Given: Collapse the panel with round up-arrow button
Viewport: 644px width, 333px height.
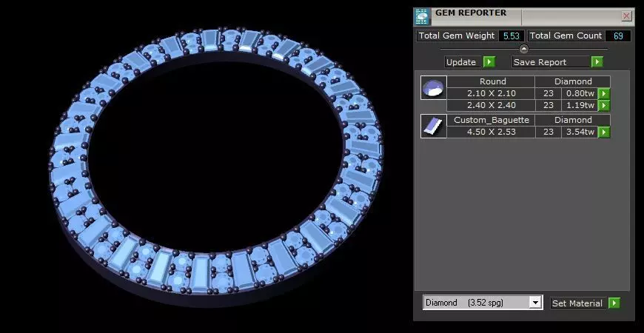Looking at the screenshot, I should (523, 49).
